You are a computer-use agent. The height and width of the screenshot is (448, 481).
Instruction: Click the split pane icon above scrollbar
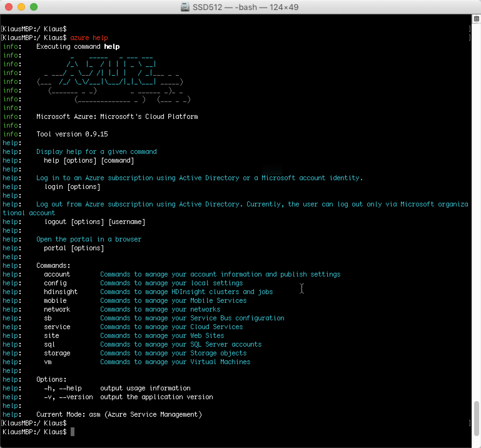pyautogui.click(x=476, y=19)
